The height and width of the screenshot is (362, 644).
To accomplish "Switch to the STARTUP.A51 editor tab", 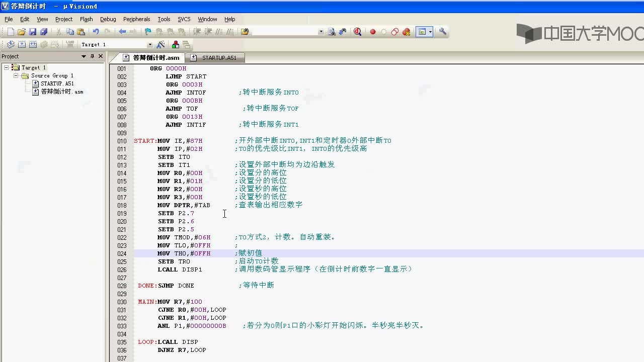I will click(x=214, y=58).
